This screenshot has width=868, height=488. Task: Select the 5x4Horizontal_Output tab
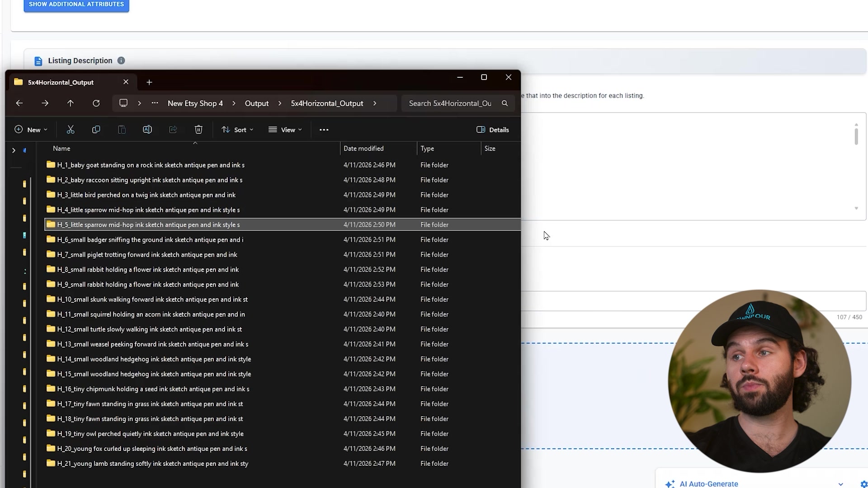click(61, 82)
